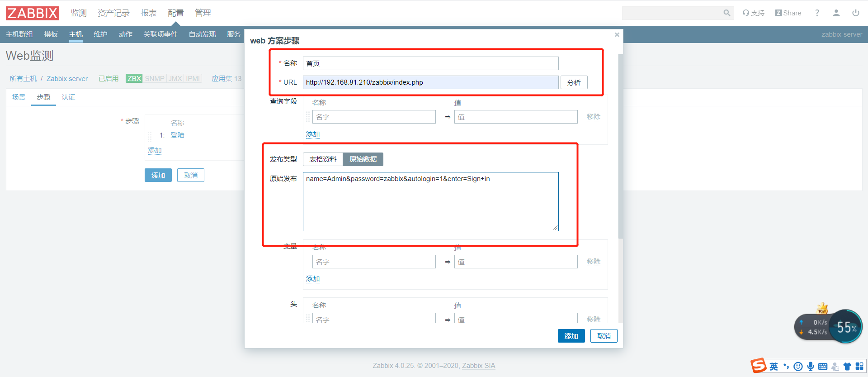Click the 55% memory usage circle
Viewport: 868px width, 377px height.
tap(846, 327)
